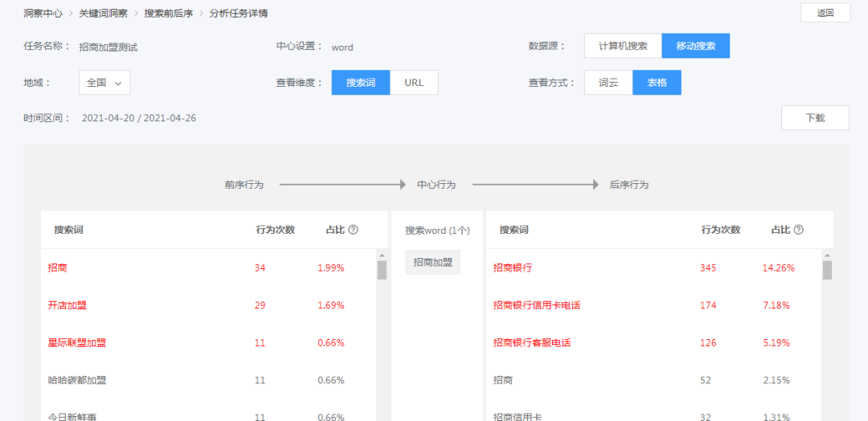
Task: Click right table scrollbar thumb
Action: 827,270
